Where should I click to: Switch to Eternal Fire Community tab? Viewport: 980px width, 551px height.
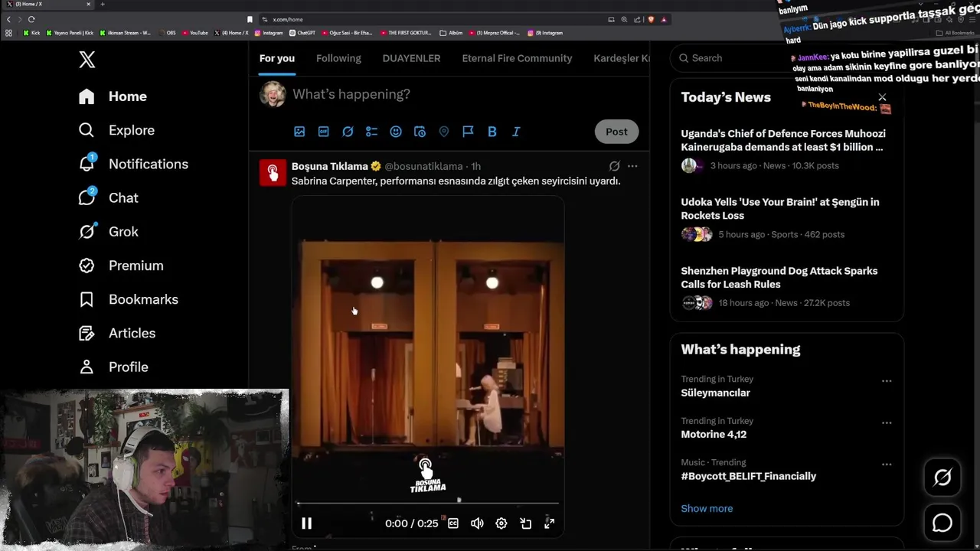pos(517,58)
